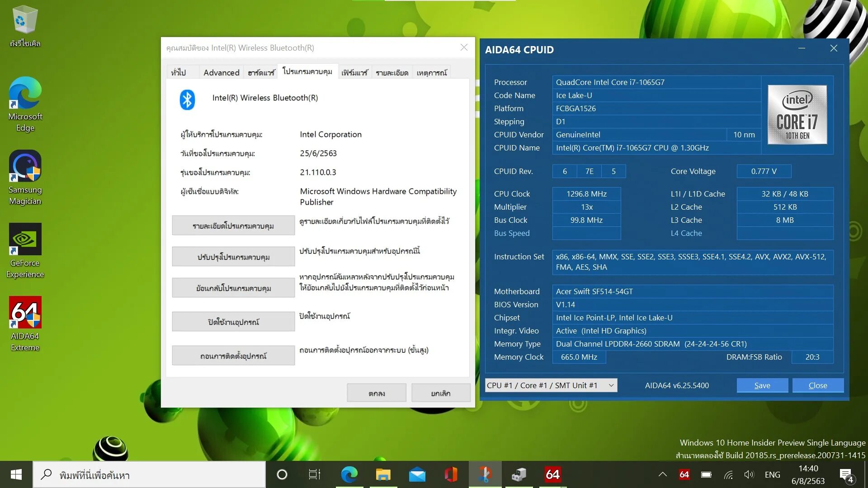Click the L3 Cache value 8 MB

[785, 220]
